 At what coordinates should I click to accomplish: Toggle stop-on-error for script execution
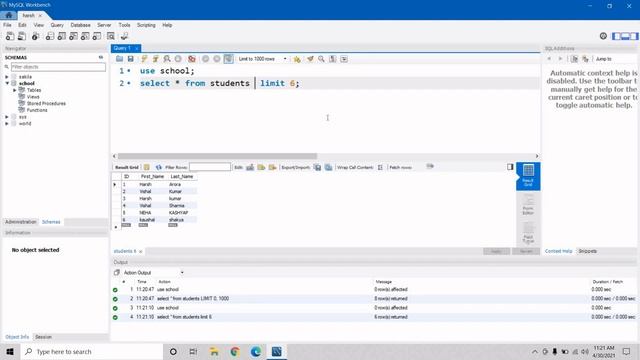coord(191,59)
